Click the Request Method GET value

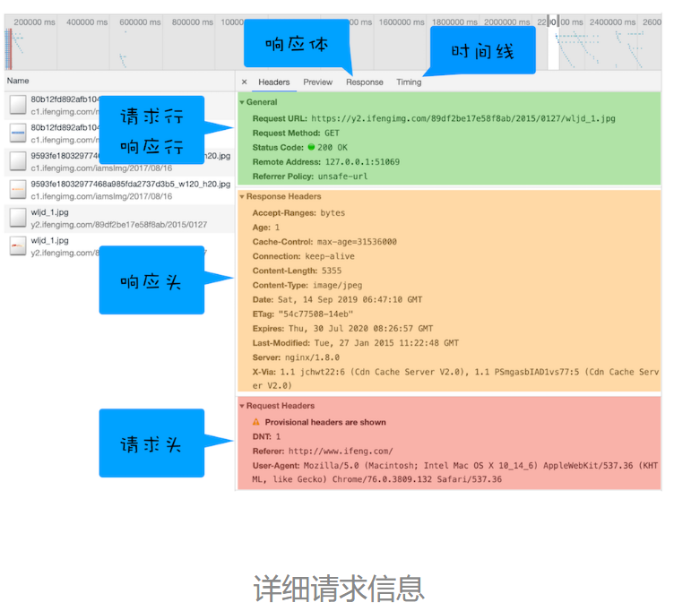pyautogui.click(x=332, y=133)
